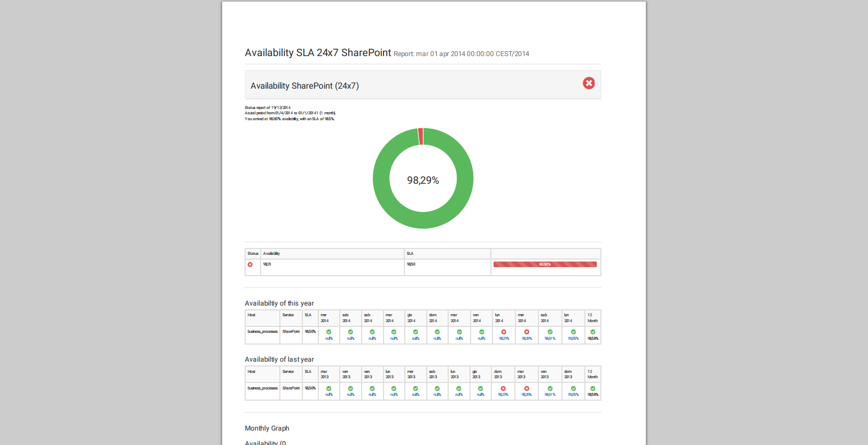Open the null% link under gio 2014

point(416,339)
